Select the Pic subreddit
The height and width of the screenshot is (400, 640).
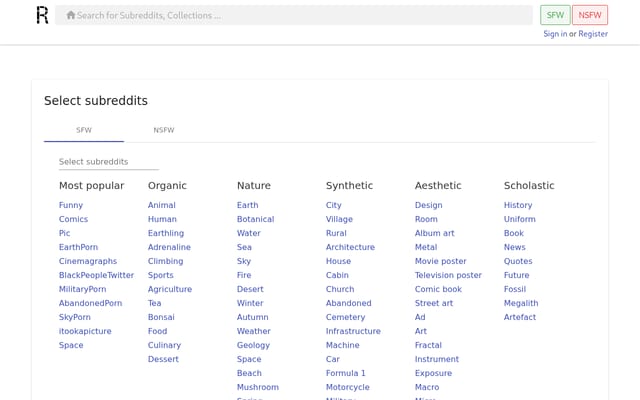tap(64, 233)
